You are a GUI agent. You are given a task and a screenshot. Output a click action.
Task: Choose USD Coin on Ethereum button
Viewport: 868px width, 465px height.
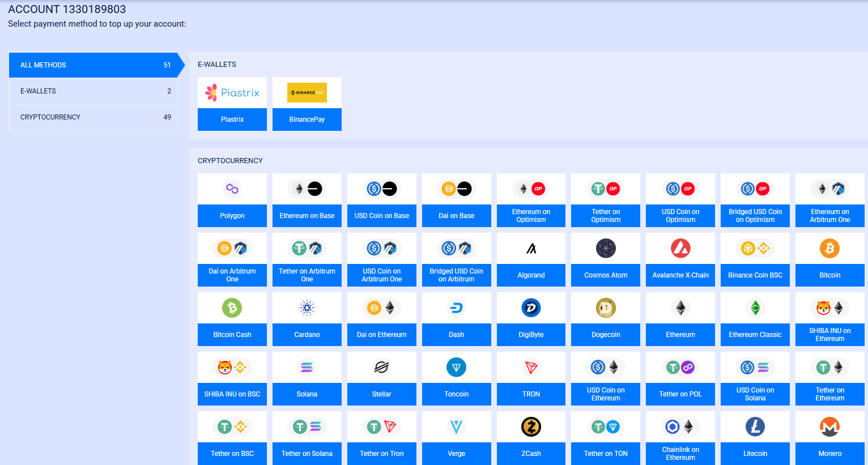point(606,394)
